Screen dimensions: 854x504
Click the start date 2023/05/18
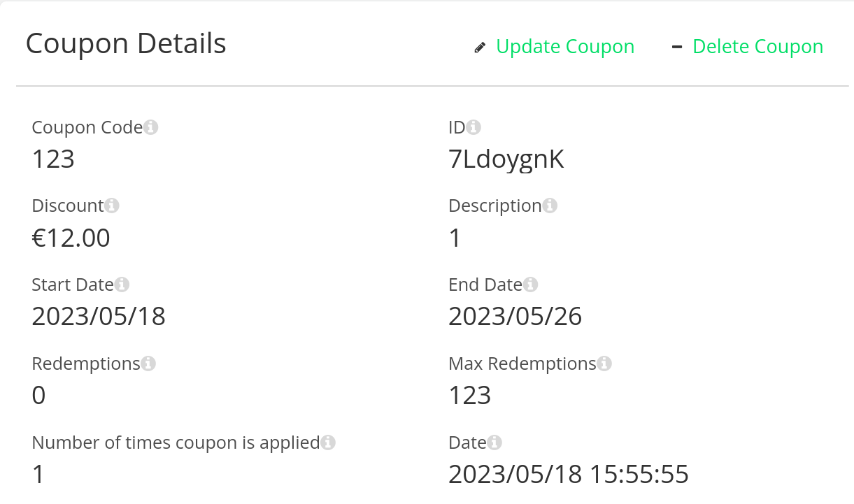pyautogui.click(x=99, y=316)
